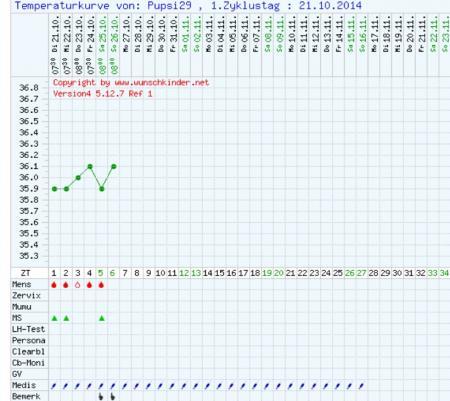The height and width of the screenshot is (401, 450).
Task: Click the Di 21.10. date column header
Action: point(56,33)
